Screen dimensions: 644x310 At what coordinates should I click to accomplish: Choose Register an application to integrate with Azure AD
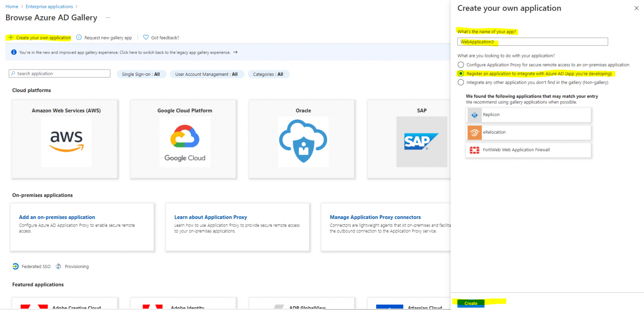click(x=461, y=74)
